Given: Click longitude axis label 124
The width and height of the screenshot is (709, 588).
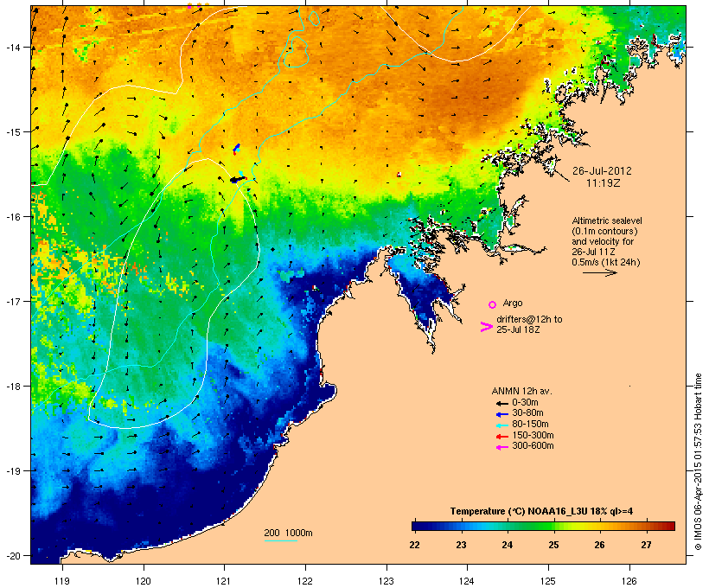Looking at the screenshot, I should tap(467, 581).
